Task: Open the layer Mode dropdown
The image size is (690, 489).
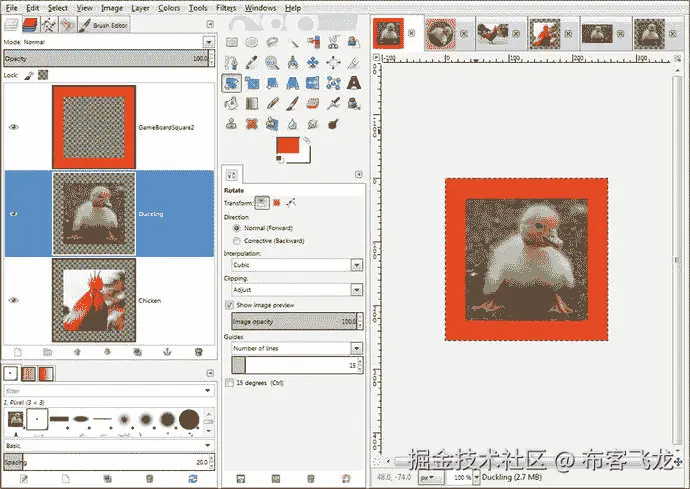Action: pyautogui.click(x=209, y=42)
